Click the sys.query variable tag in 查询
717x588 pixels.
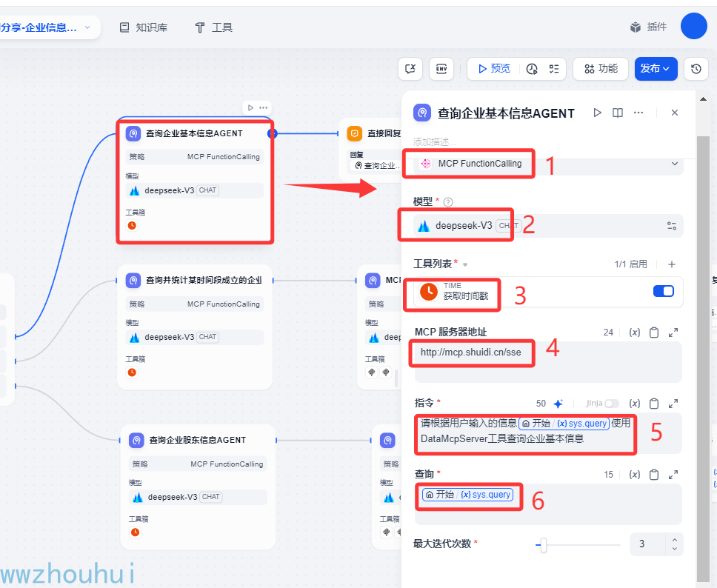(467, 495)
